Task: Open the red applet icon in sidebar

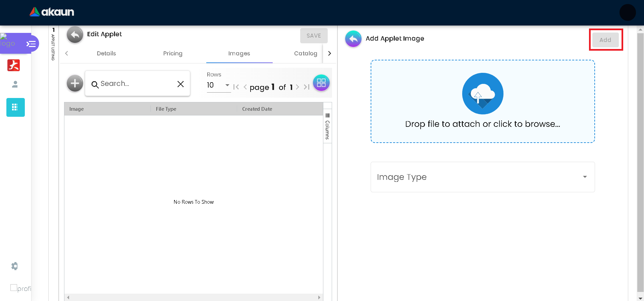Action: click(x=14, y=65)
